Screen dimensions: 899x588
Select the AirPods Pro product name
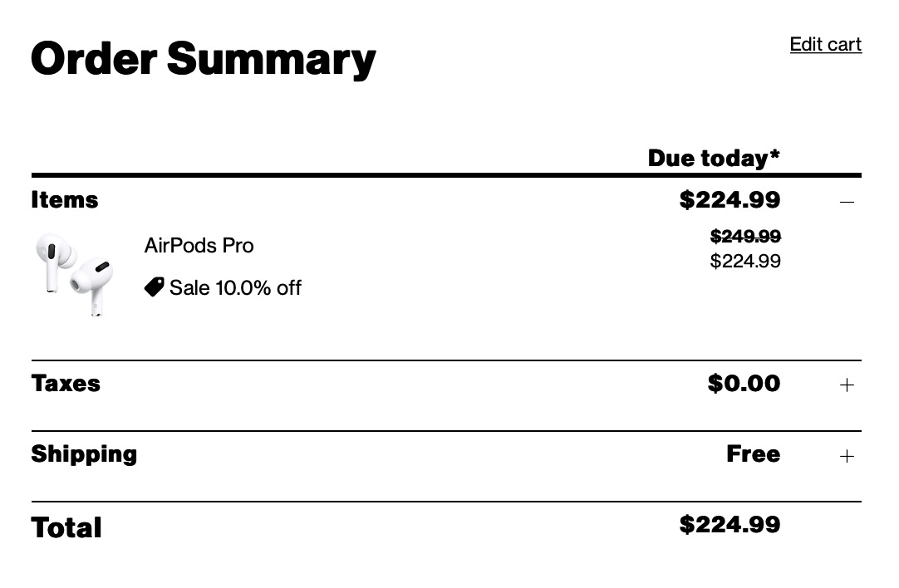click(199, 246)
